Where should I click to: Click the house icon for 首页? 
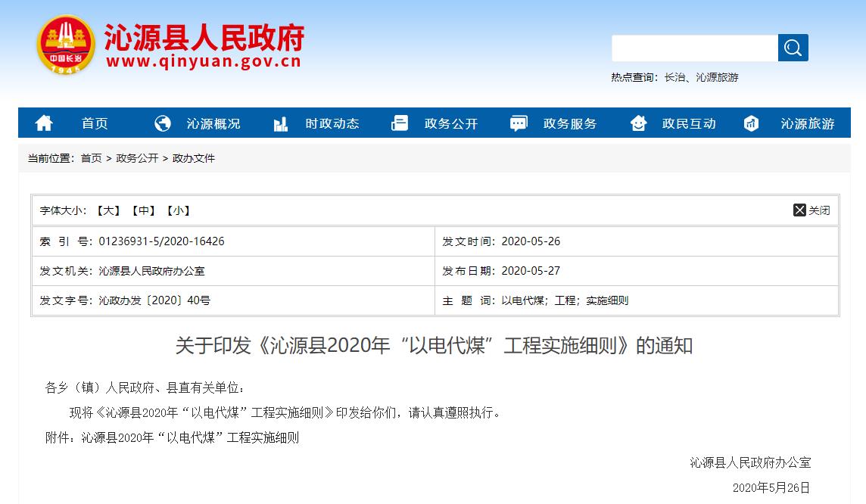coord(44,123)
